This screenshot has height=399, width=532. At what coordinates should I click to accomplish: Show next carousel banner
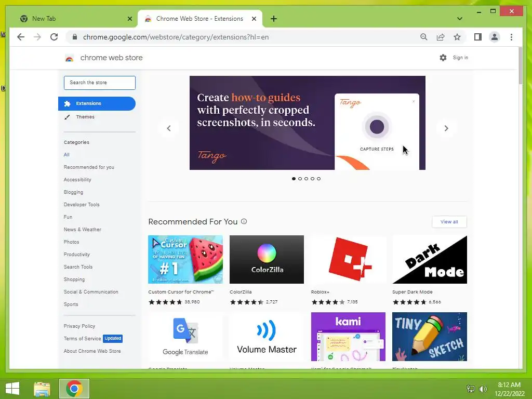(x=446, y=128)
